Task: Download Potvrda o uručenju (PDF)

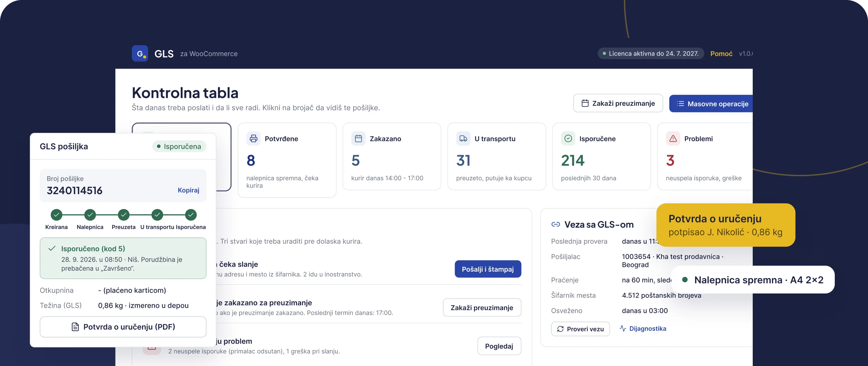Action: point(123,327)
